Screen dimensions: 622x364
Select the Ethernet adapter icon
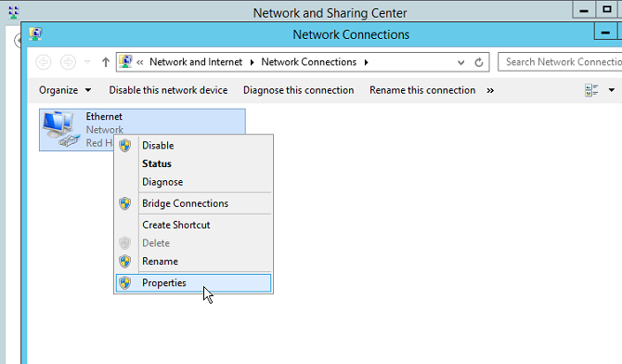(60, 129)
